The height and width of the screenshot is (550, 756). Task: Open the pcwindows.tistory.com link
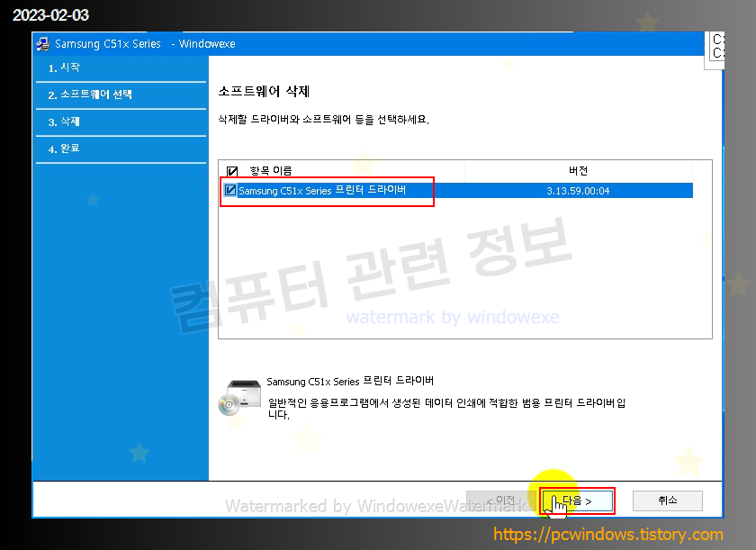pyautogui.click(x=608, y=535)
